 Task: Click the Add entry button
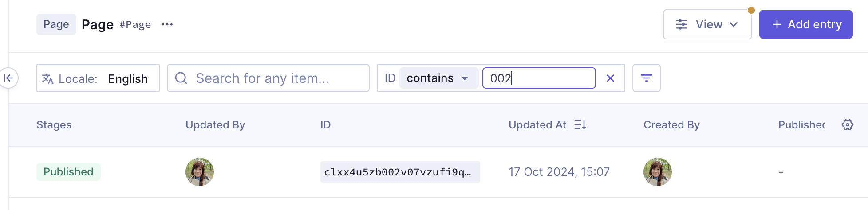[805, 24]
